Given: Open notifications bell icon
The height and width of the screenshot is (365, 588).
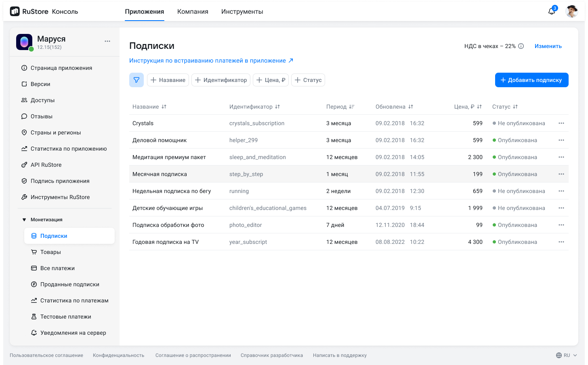Looking at the screenshot, I should (x=552, y=11).
